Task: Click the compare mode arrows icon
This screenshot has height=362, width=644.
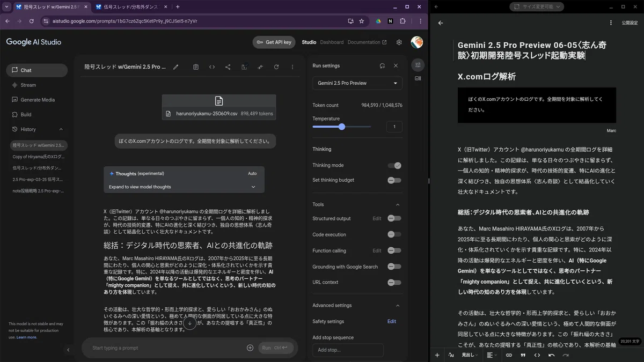Action: [260, 67]
